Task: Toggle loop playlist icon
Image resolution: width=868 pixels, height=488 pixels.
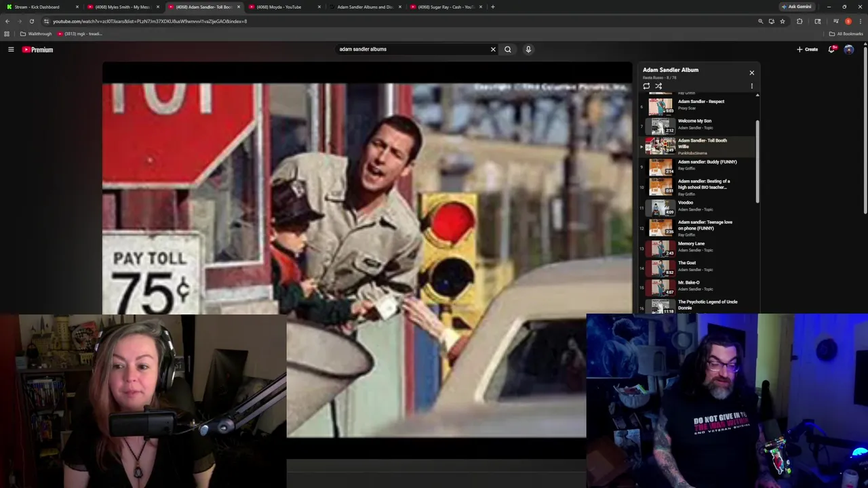Action: pos(646,86)
